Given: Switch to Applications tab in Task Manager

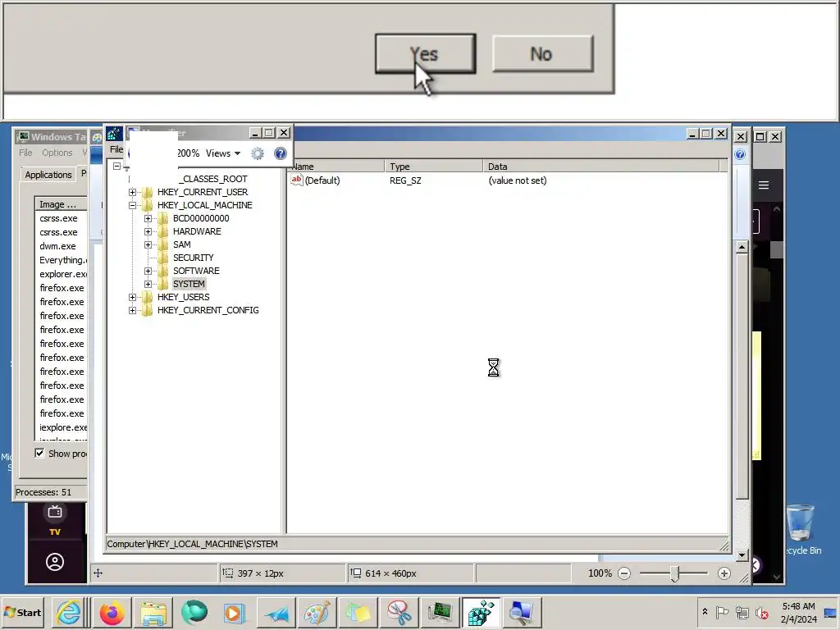Looking at the screenshot, I should [x=48, y=175].
